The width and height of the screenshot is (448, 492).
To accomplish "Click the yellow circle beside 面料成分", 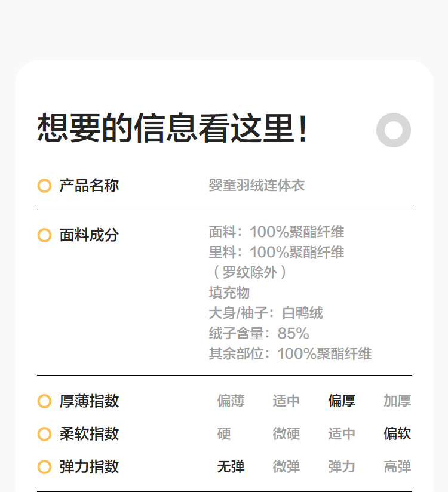I will [x=44, y=235].
